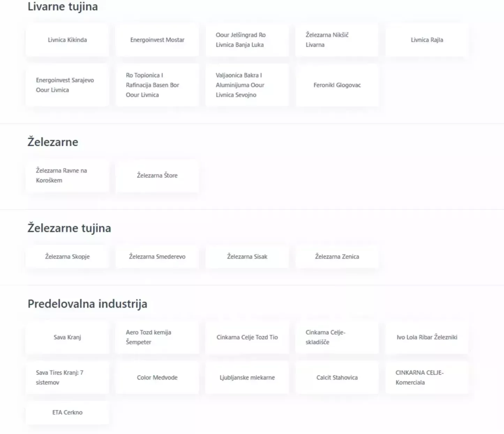The height and width of the screenshot is (434, 504).
Task: Open the Livnica Kikinda card
Action: click(x=67, y=40)
